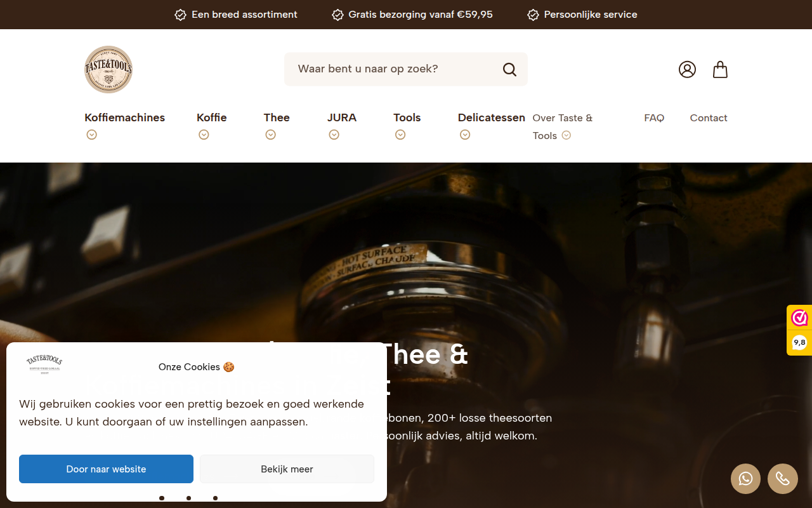This screenshot has width=812, height=508.
Task: Click the 'Onze Cookies' popup heading
Action: 197,367
